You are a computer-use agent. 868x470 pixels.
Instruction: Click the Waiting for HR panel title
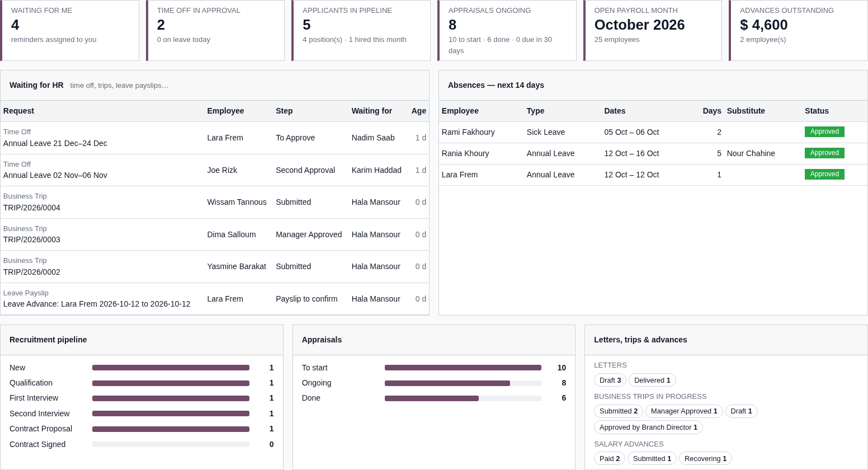tap(36, 85)
